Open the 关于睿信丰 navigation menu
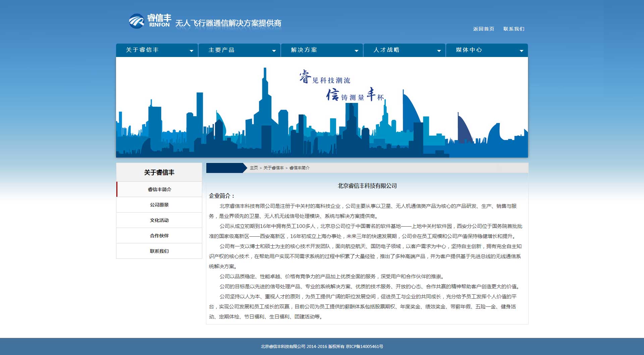 157,50
